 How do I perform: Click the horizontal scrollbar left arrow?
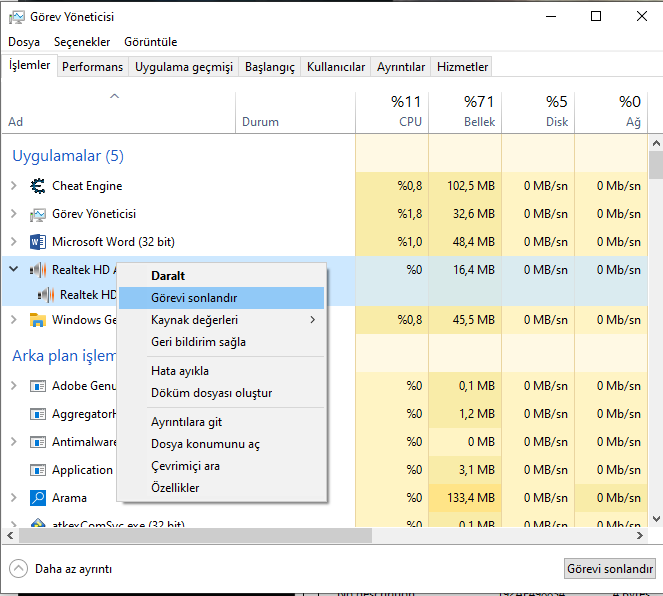pyautogui.click(x=10, y=536)
